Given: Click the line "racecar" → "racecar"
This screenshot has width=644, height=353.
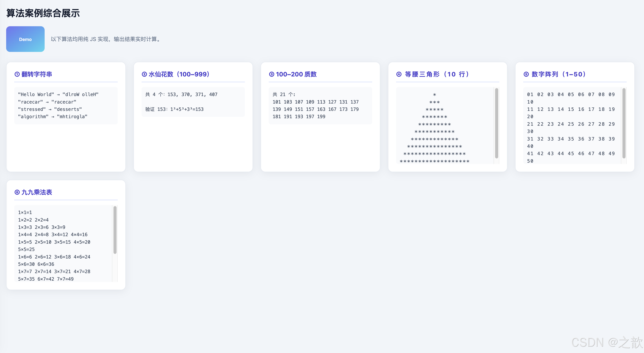Looking at the screenshot, I should (47, 102).
